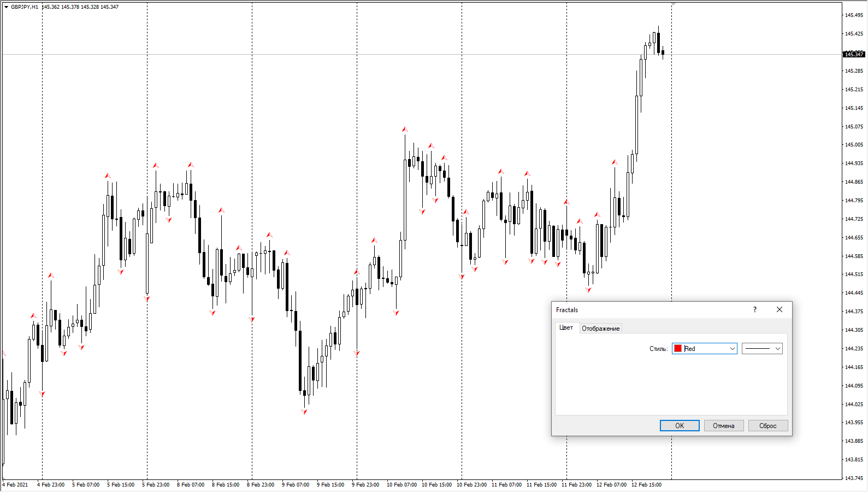Click the Отмена button

[x=723, y=426]
